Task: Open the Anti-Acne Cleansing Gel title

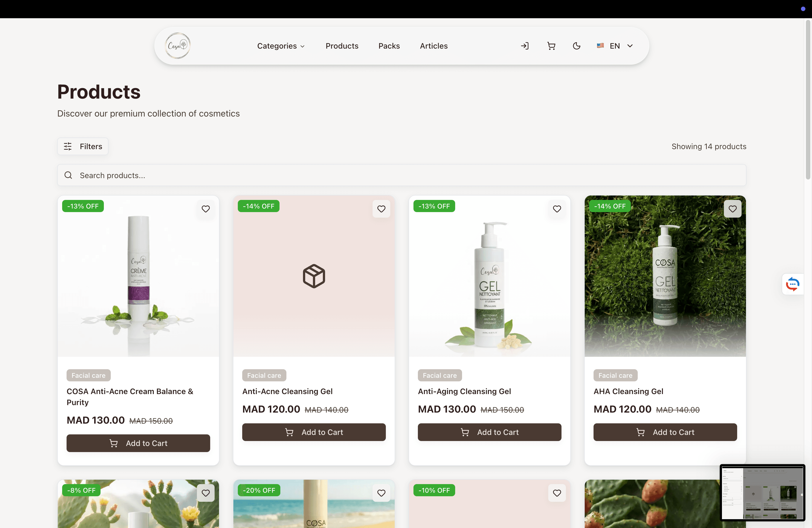Action: click(x=287, y=391)
